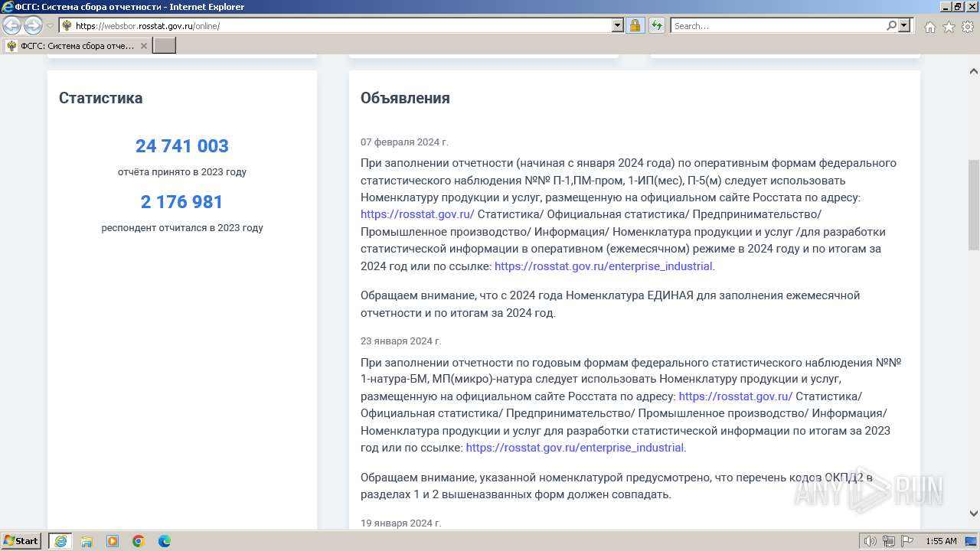Launch Edge from the taskbar
Image resolution: width=980 pixels, height=551 pixels.
pos(165,541)
